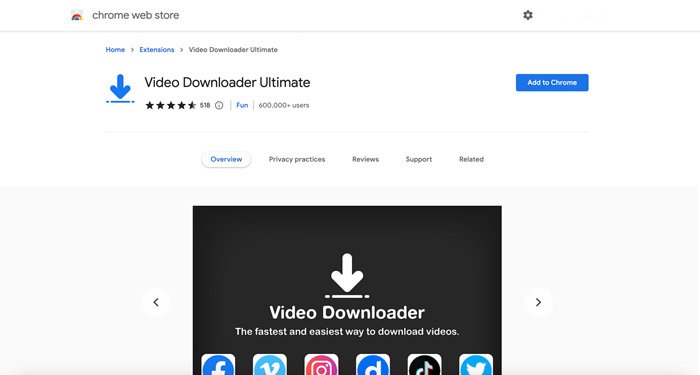Screen dimensions: 700x375
Task: Click the Twitter icon in the preview
Action: click(476, 364)
